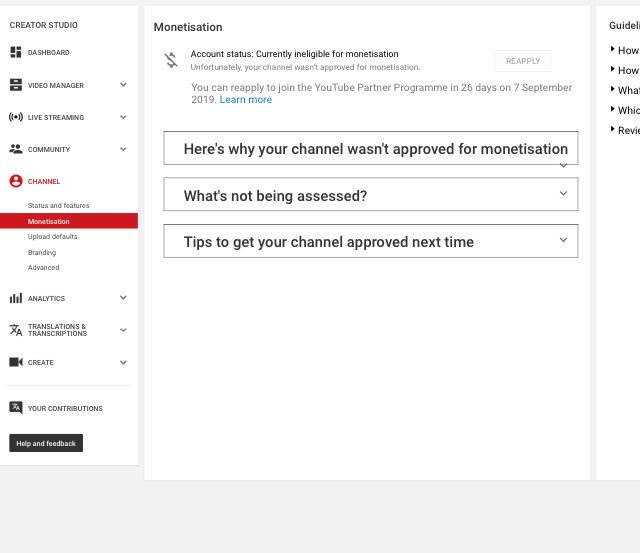Click the Reapply button
Screen dimensions: 640x553
[x=523, y=61]
